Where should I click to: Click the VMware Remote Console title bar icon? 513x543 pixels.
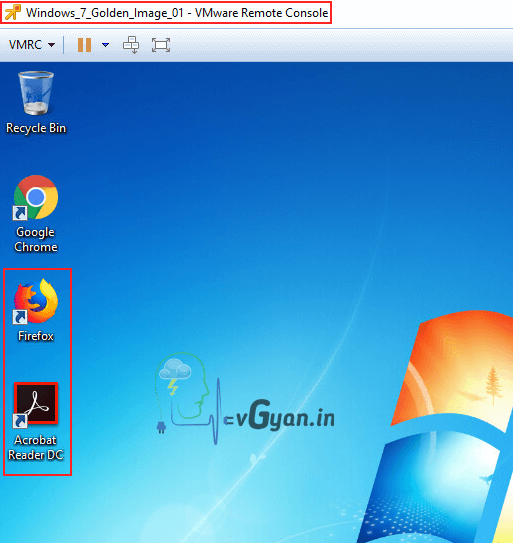point(13,13)
